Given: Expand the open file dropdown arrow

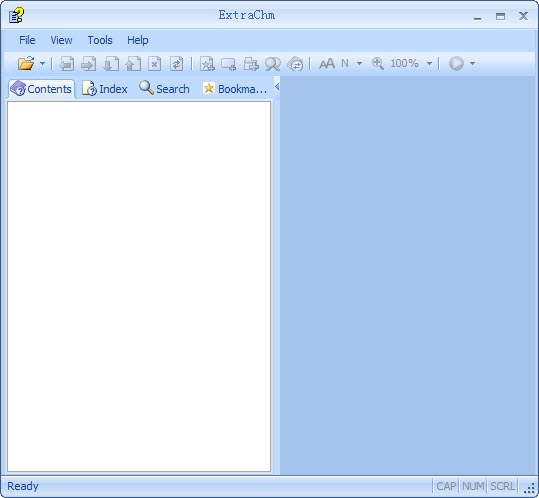Looking at the screenshot, I should [x=42, y=64].
